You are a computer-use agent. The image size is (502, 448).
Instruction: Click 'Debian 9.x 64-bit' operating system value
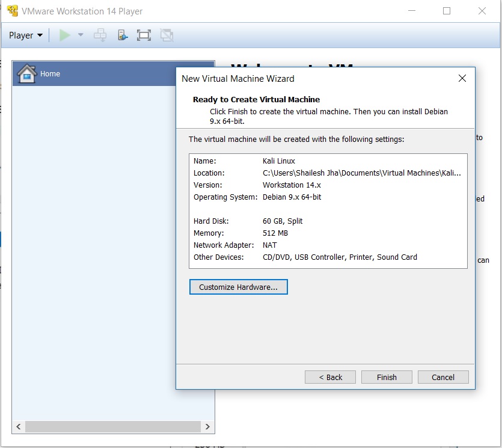point(292,197)
